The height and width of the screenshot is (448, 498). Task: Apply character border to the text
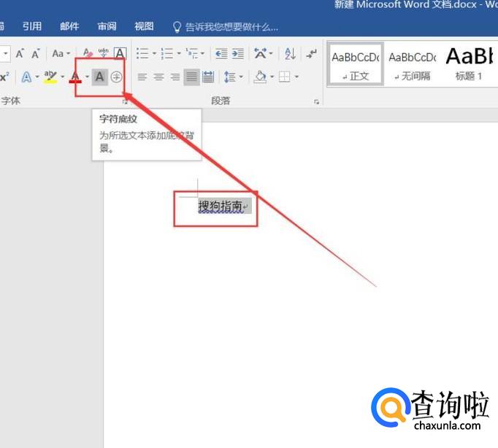(120, 53)
